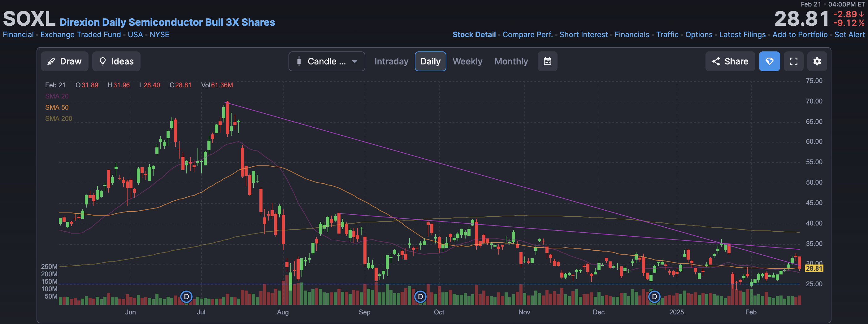The width and height of the screenshot is (868, 324).
Task: Click the H 31.96 high value readout
Action: tap(119, 85)
